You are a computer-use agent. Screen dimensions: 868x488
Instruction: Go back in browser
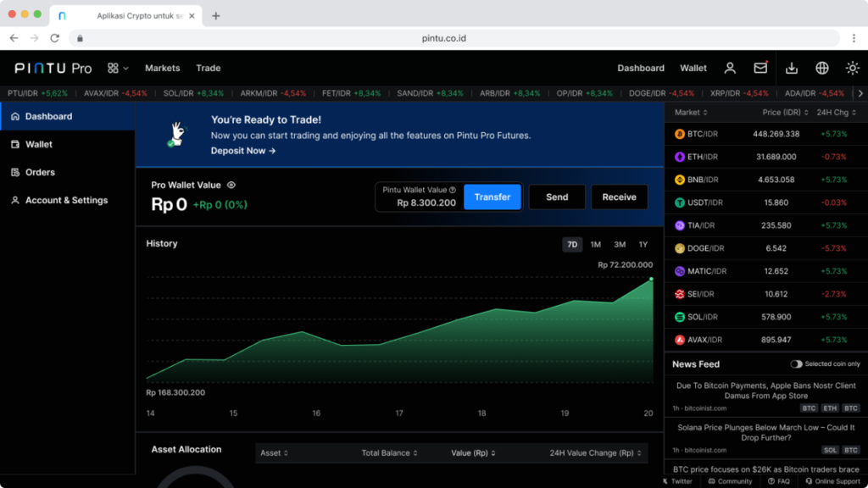(x=14, y=38)
